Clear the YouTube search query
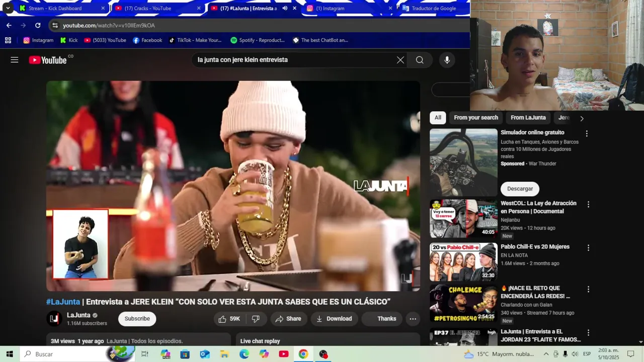This screenshot has width=644, height=362. click(400, 60)
